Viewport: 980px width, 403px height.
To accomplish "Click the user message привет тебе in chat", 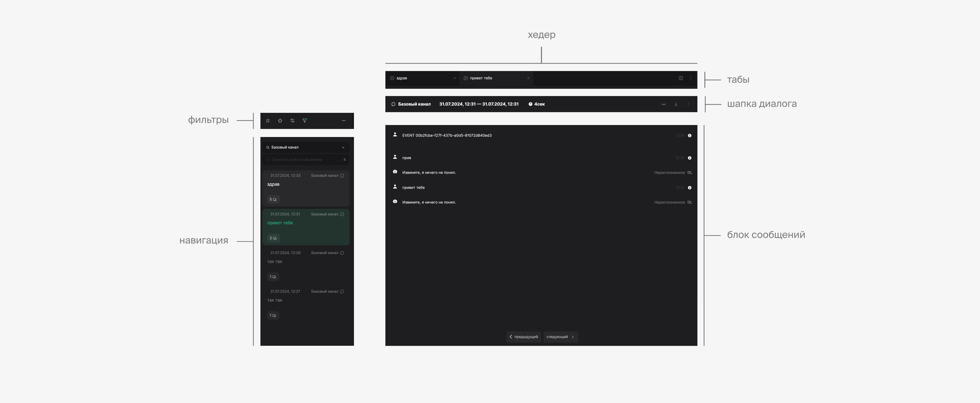I will pos(414,188).
